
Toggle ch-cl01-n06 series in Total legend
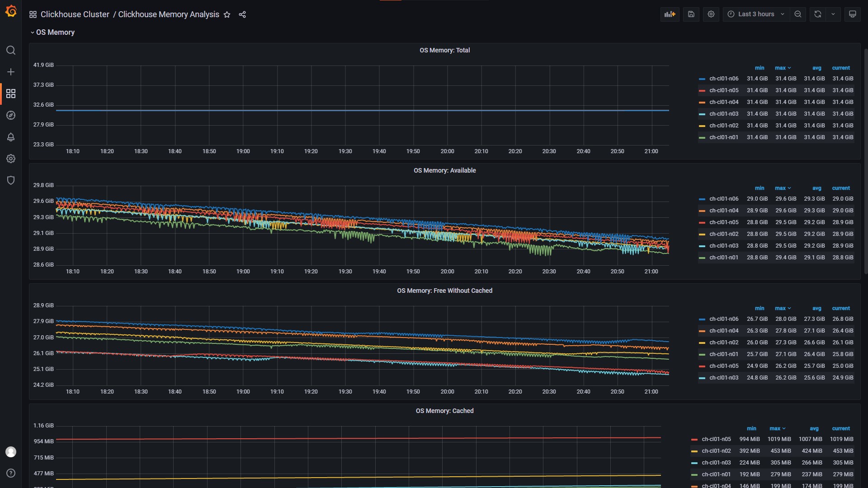click(x=723, y=79)
